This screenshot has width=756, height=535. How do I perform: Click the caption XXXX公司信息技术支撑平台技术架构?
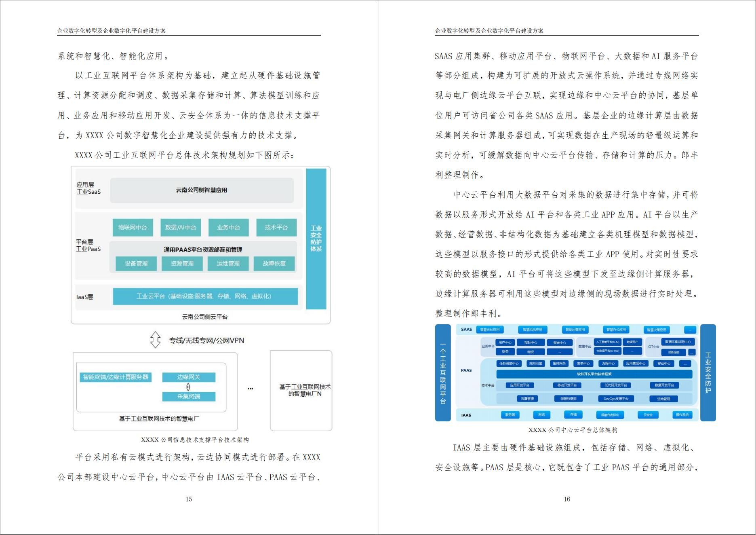click(195, 440)
